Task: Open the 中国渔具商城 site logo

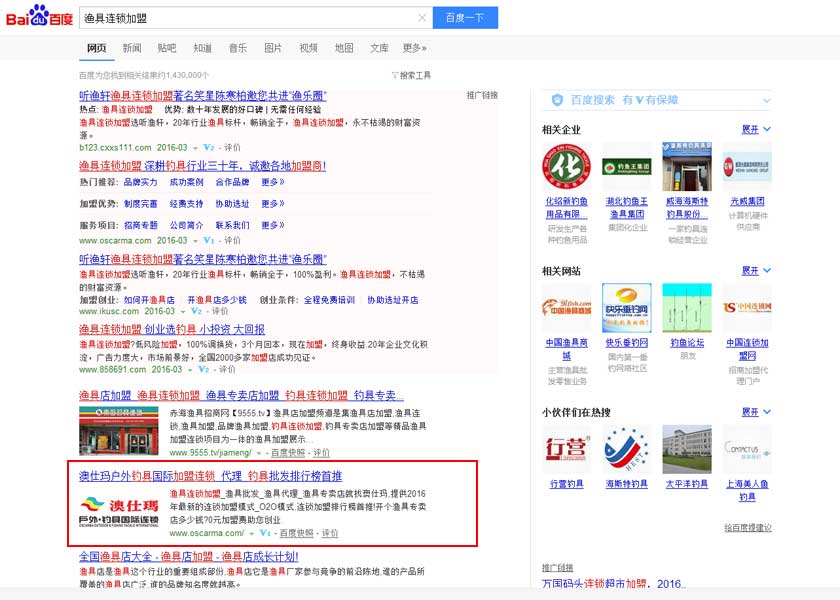Action: (566, 308)
